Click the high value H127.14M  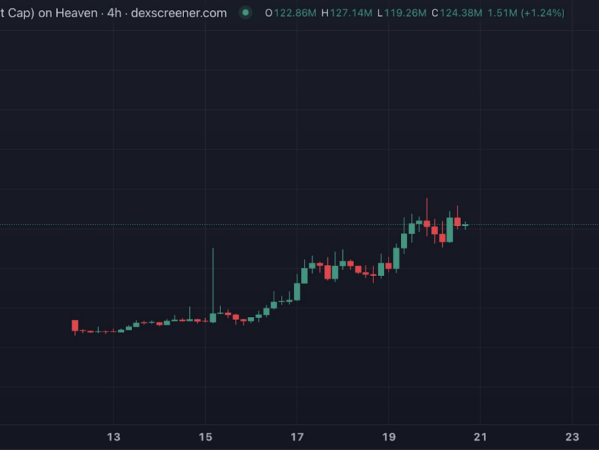347,13
